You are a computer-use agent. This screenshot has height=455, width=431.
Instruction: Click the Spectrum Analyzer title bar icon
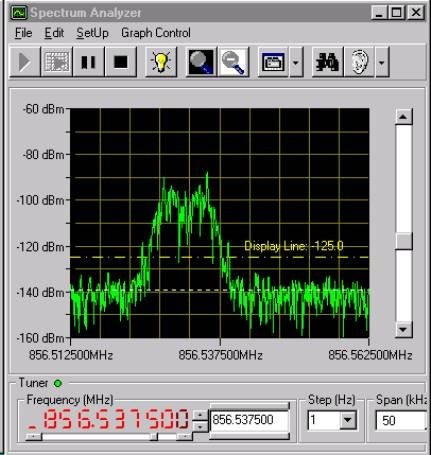pos(19,13)
